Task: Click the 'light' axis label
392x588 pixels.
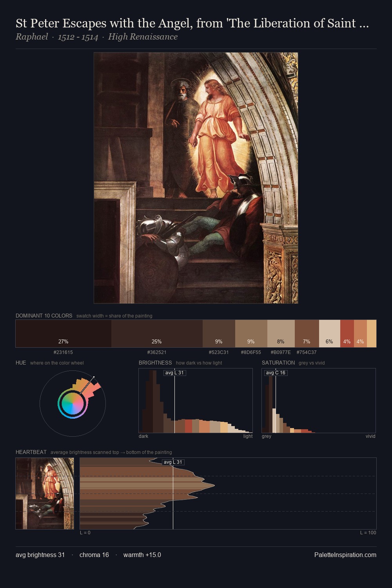Action: coord(248,436)
